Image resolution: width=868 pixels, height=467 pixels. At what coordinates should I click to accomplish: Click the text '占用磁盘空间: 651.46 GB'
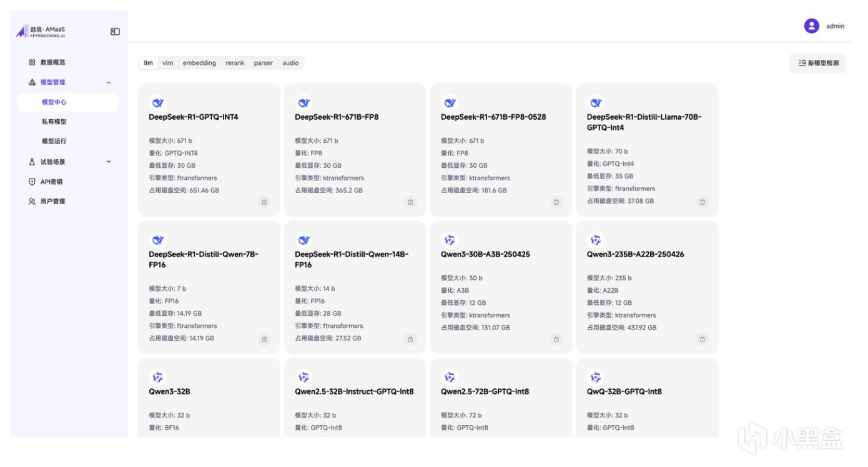pyautogui.click(x=184, y=190)
